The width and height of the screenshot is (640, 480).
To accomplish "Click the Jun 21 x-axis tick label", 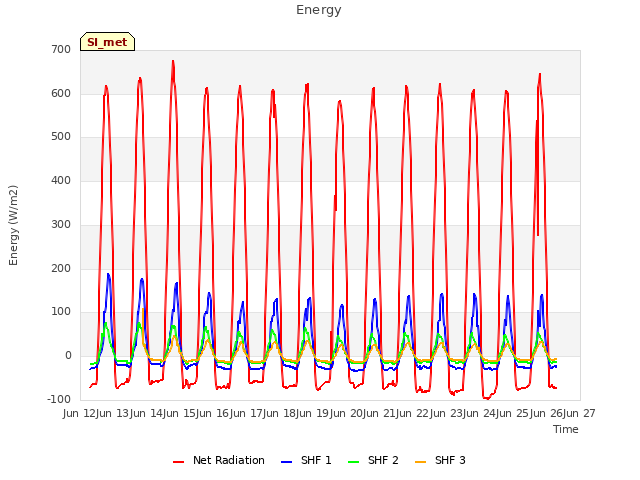I will point(380,413).
